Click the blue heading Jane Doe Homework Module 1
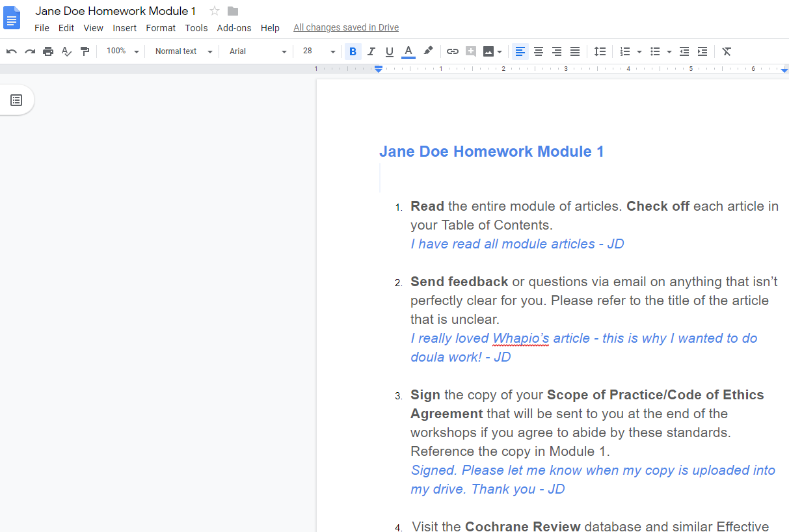Image resolution: width=789 pixels, height=532 pixels. tap(492, 152)
